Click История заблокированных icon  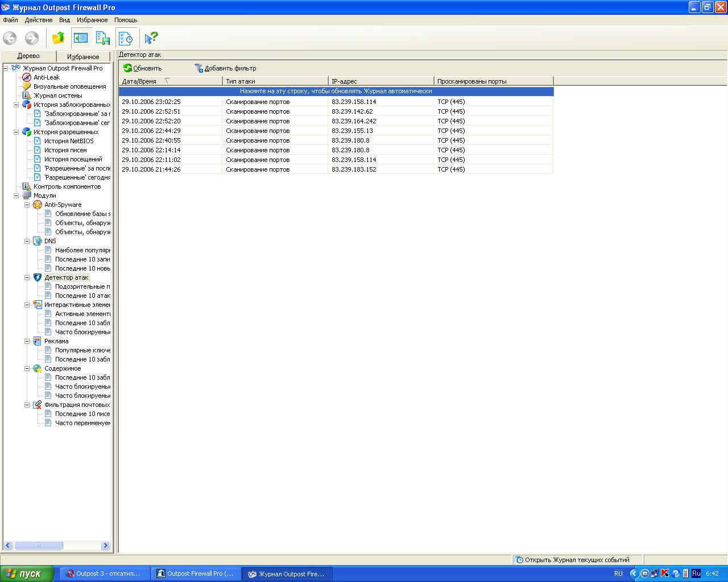click(x=26, y=105)
